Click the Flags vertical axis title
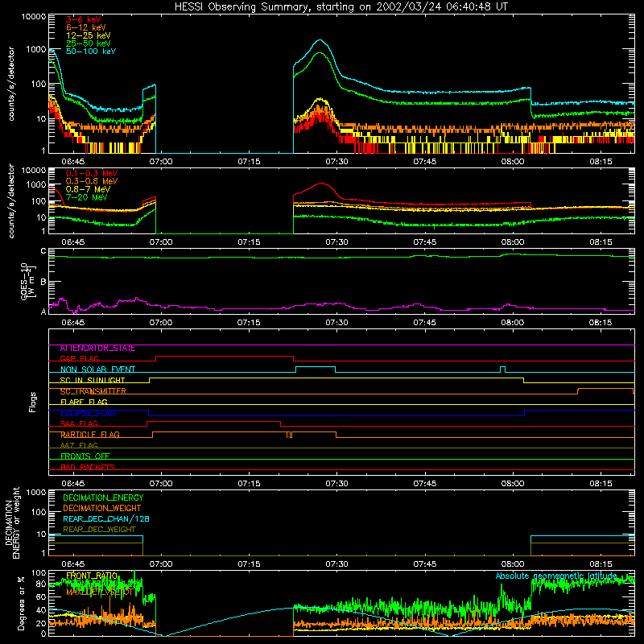This screenshot has width=644, height=644. click(x=32, y=402)
